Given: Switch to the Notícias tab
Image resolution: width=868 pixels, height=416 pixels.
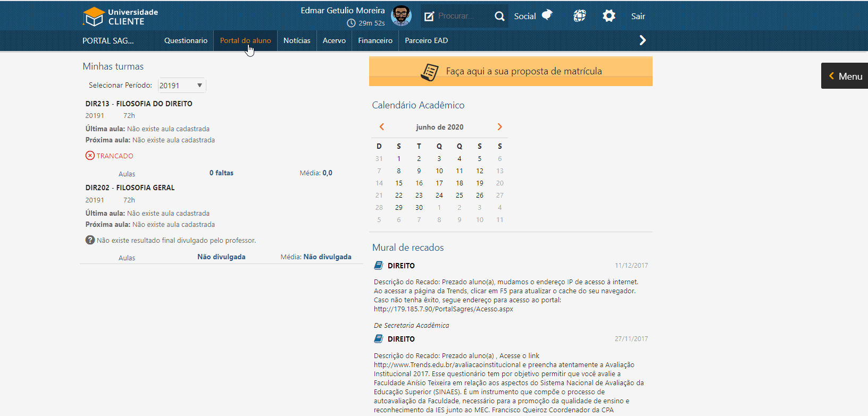Looking at the screenshot, I should pyautogui.click(x=297, y=40).
